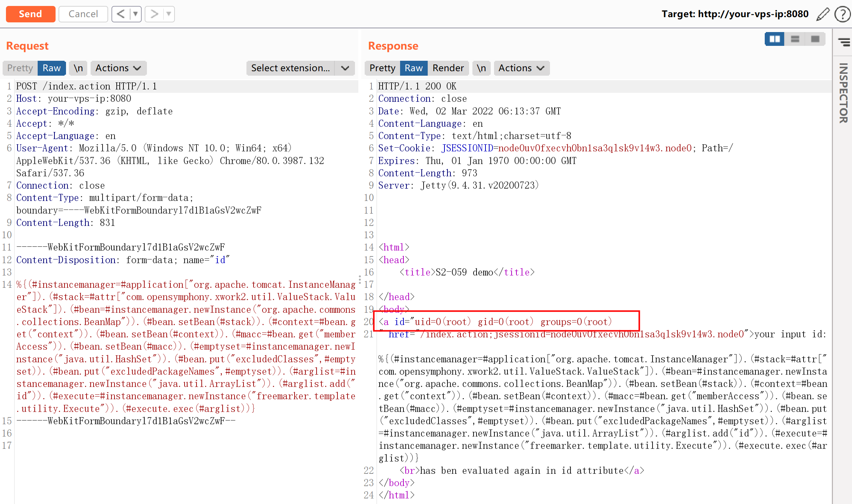852x504 pixels.
Task: Select the combined tabbed layout icon
Action: pyautogui.click(x=815, y=39)
